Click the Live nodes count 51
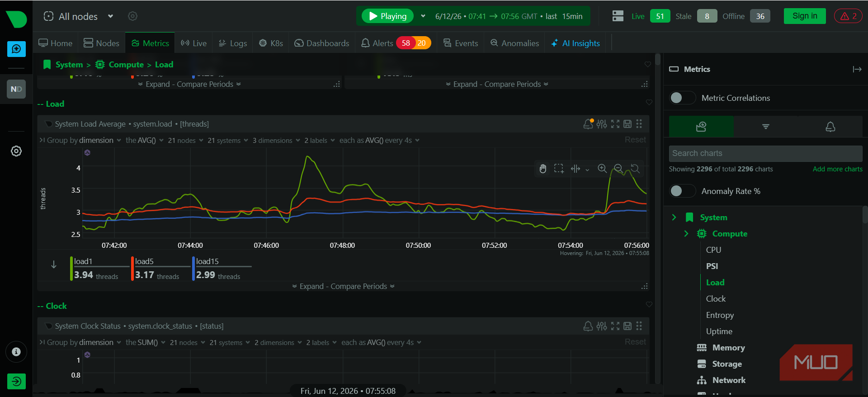 tap(660, 16)
